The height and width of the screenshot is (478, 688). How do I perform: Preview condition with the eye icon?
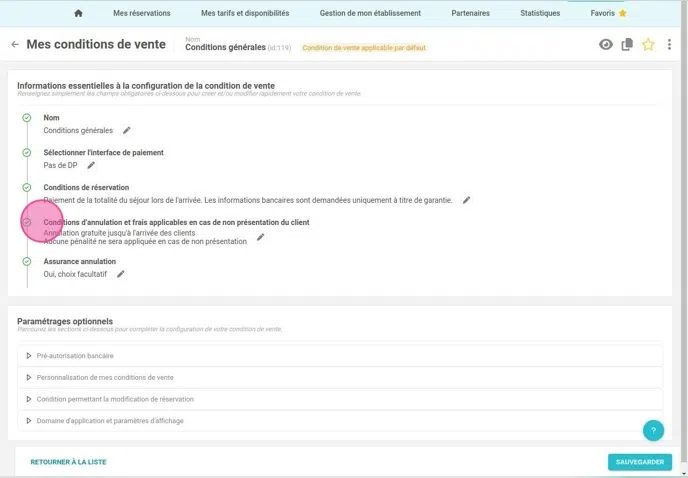(606, 44)
